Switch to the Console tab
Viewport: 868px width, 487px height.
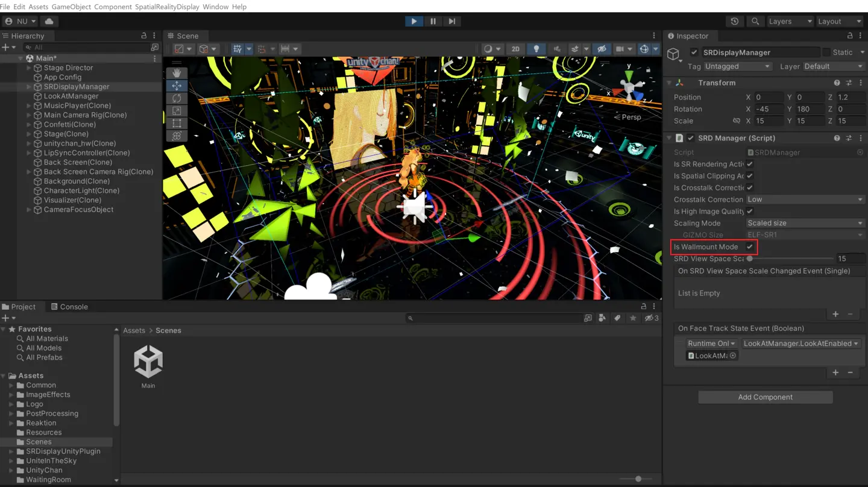tap(69, 307)
